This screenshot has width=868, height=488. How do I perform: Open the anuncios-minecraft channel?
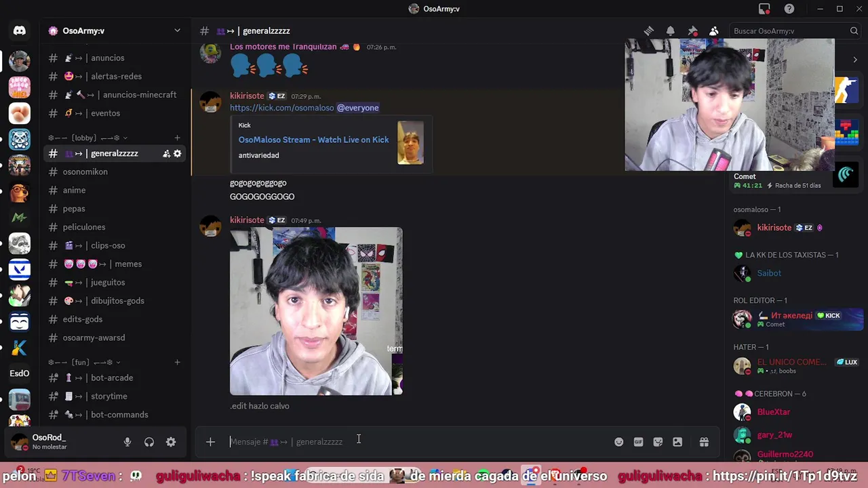pyautogui.click(x=115, y=94)
